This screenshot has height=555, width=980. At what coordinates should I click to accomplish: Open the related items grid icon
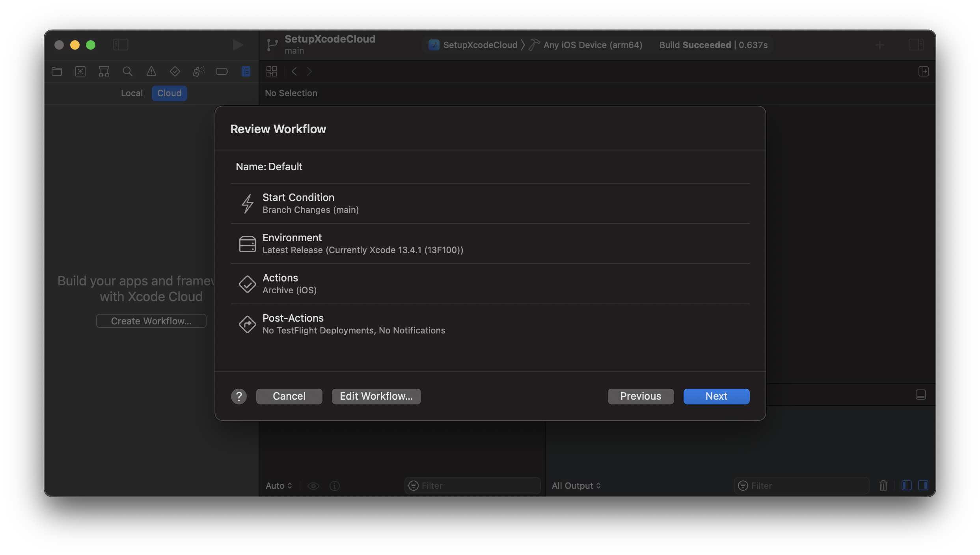272,71
